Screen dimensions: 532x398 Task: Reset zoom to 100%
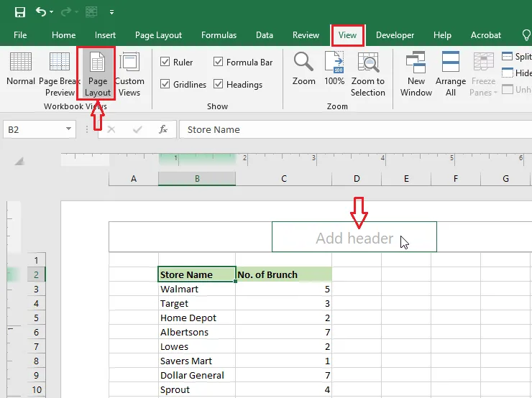click(334, 69)
